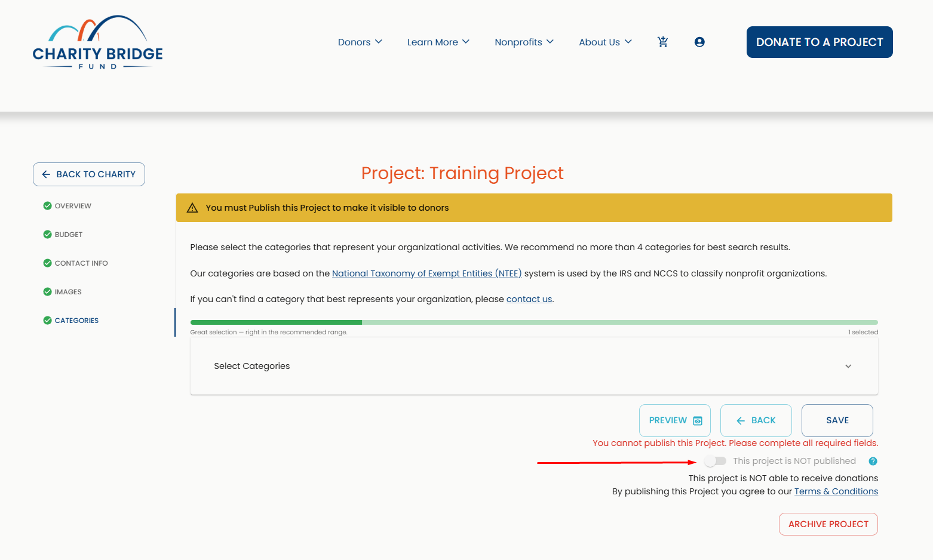Click the user account profile icon

point(699,42)
